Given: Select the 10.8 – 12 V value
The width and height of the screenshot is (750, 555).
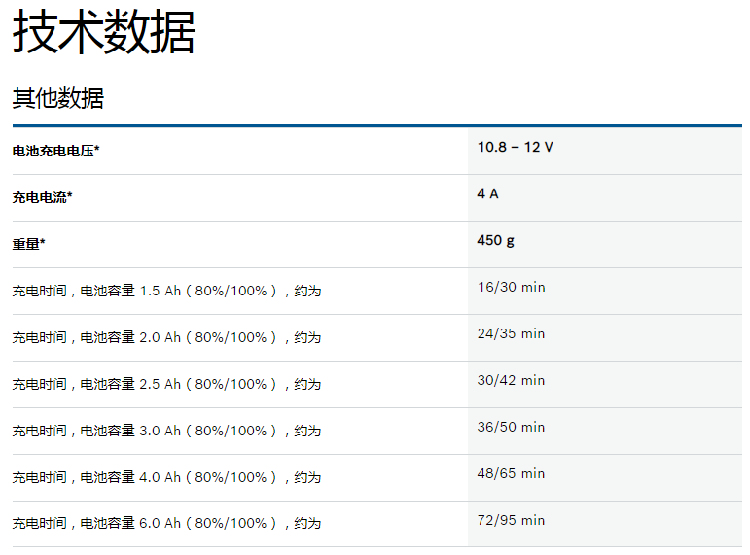Looking at the screenshot, I should (x=515, y=147).
